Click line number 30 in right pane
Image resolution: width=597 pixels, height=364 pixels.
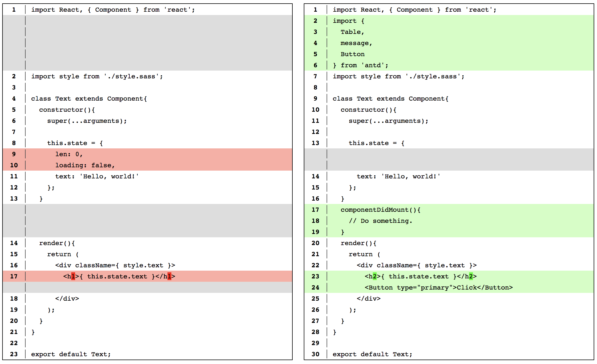315,354
